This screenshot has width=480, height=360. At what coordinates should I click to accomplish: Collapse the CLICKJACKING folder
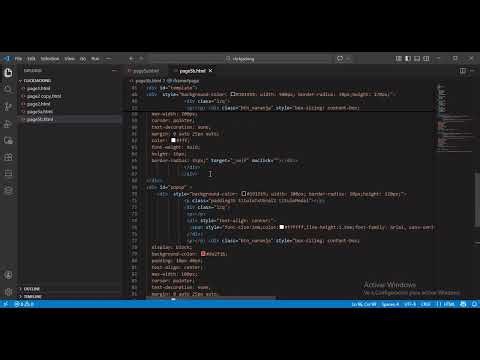(x=37, y=81)
